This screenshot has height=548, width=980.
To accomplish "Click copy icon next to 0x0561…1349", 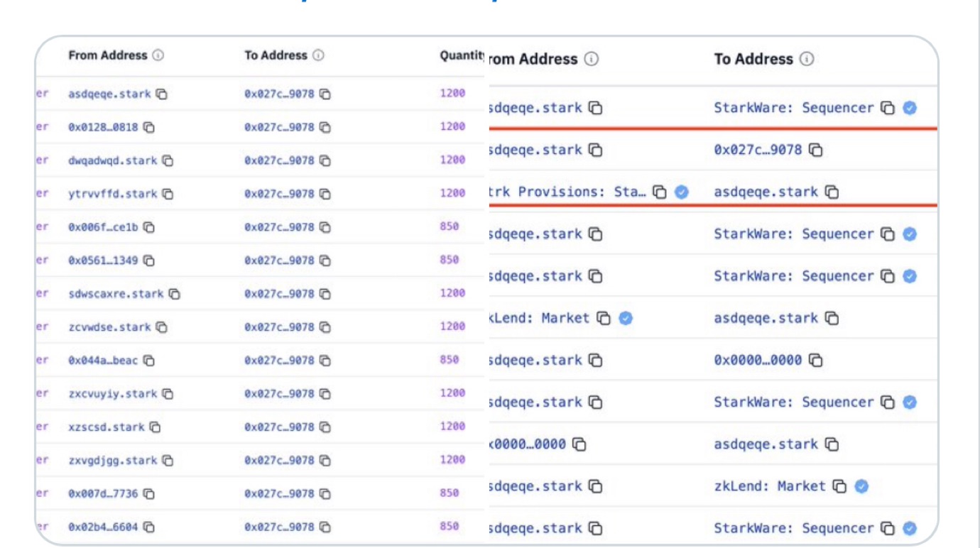I will tap(149, 261).
